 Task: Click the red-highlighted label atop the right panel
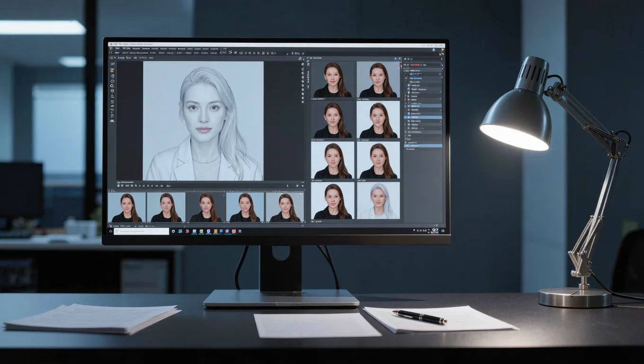click(x=416, y=65)
